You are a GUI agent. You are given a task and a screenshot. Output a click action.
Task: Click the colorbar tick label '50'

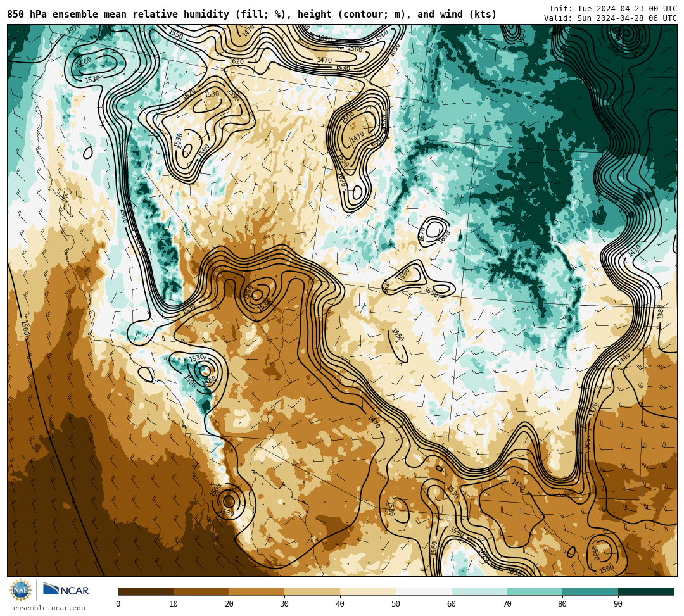tap(396, 604)
